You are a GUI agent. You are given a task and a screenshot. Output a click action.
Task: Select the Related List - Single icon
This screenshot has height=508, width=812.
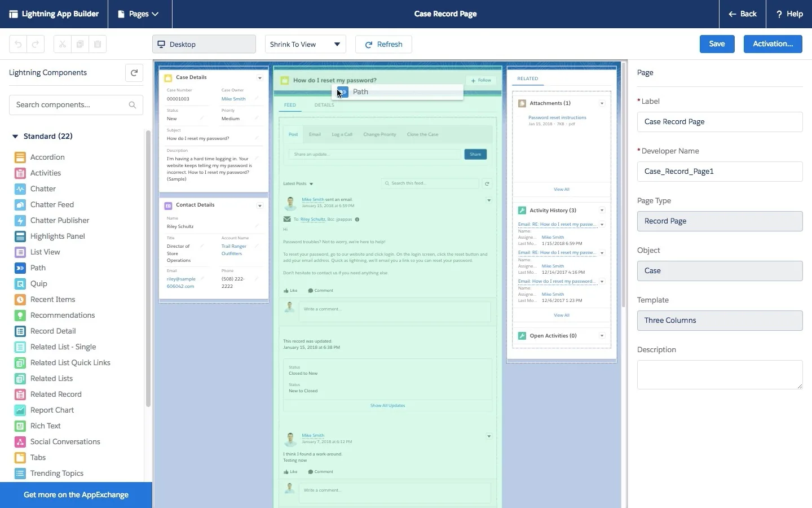pos(20,347)
